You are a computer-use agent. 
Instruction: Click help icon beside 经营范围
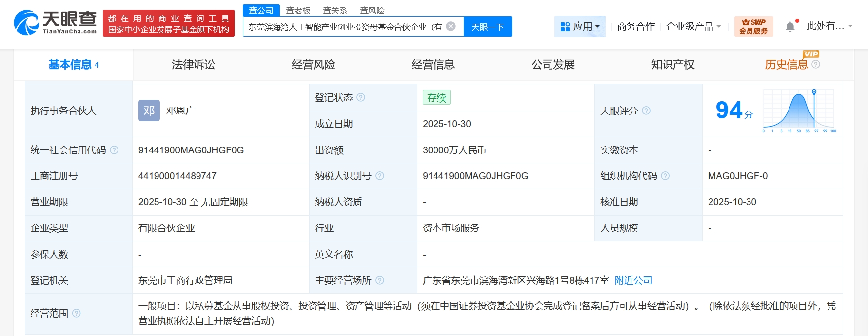coord(77,313)
